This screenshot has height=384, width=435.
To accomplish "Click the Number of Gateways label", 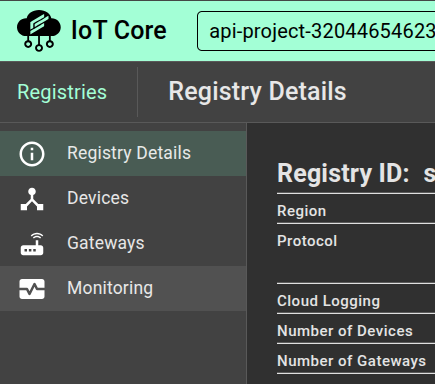I will point(352,361).
